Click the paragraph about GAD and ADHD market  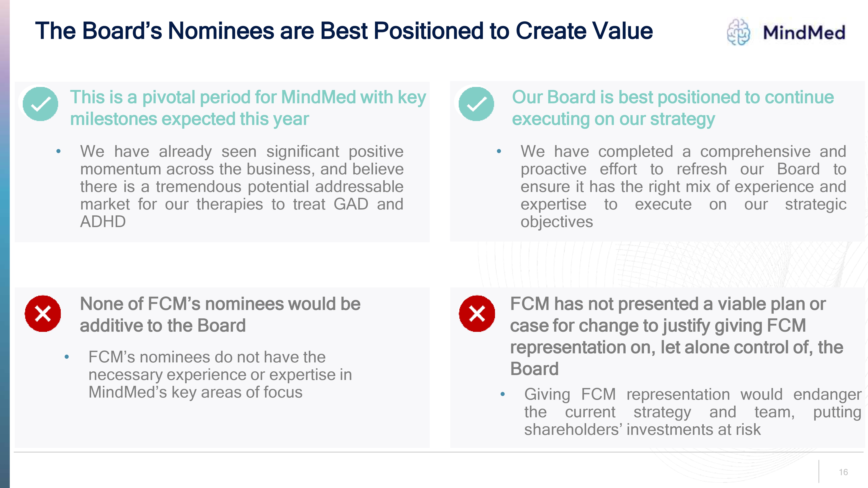pyautogui.click(x=242, y=187)
